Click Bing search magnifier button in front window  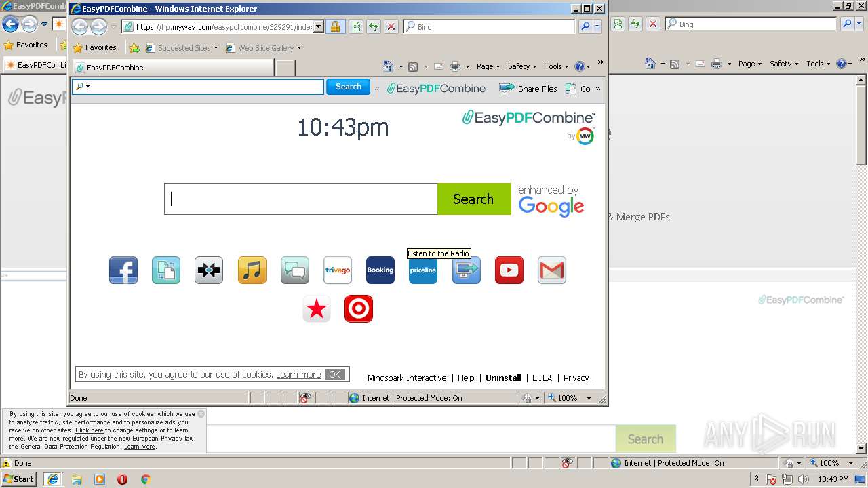pos(586,27)
